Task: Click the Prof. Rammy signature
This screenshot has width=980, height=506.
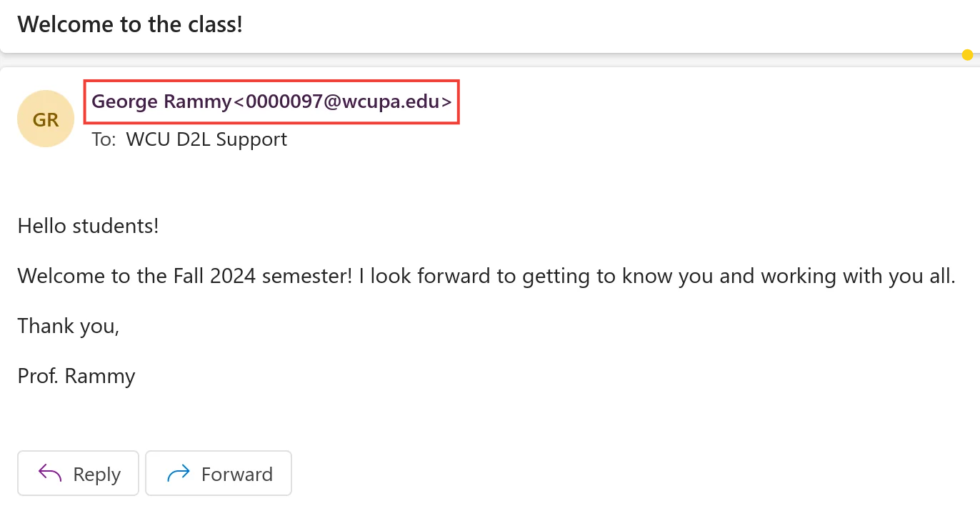Action: click(76, 375)
